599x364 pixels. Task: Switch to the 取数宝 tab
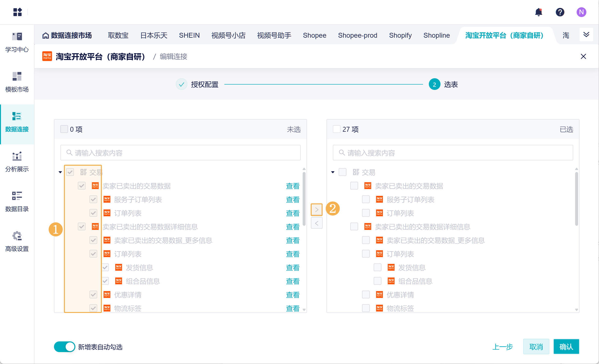coord(118,35)
